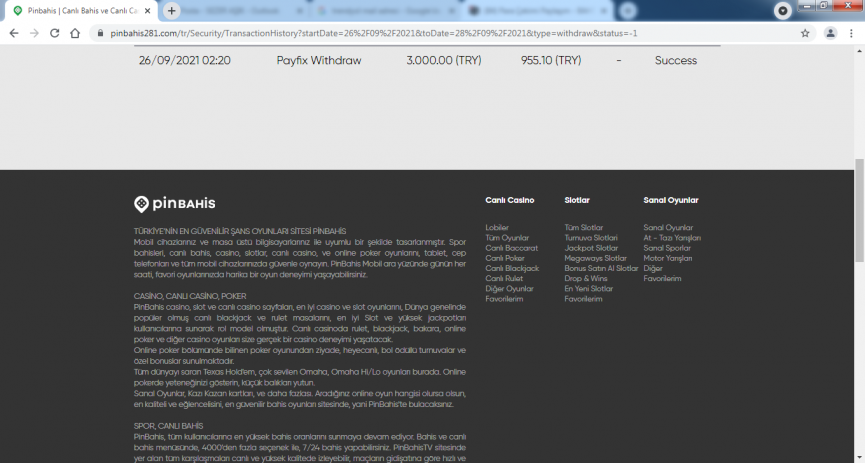This screenshot has height=463, width=865.
Task: Click the Slotlar column heading
Action: pyautogui.click(x=577, y=200)
